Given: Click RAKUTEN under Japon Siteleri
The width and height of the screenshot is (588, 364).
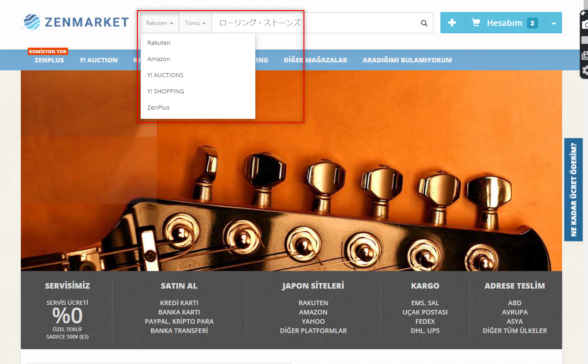Looking at the screenshot, I should pos(313,303).
